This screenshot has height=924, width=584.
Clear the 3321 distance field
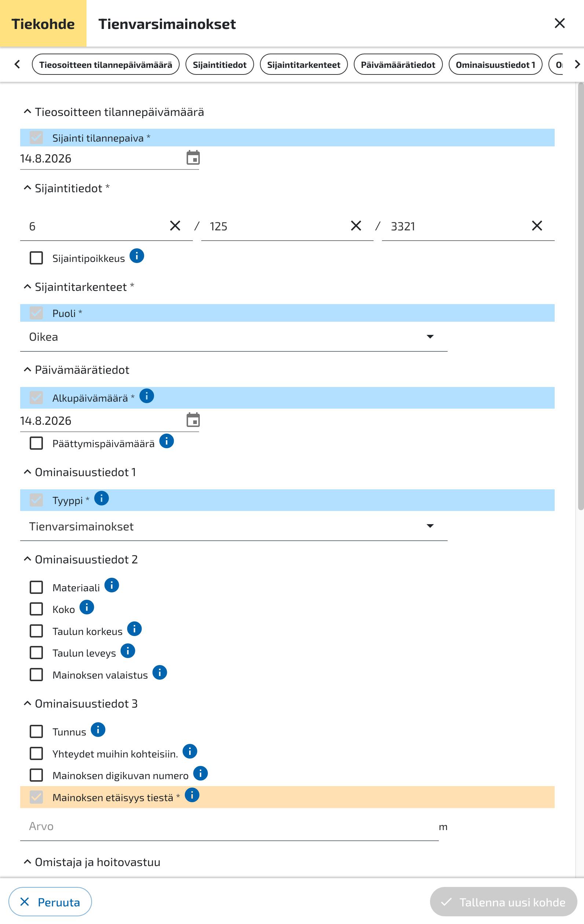537,226
